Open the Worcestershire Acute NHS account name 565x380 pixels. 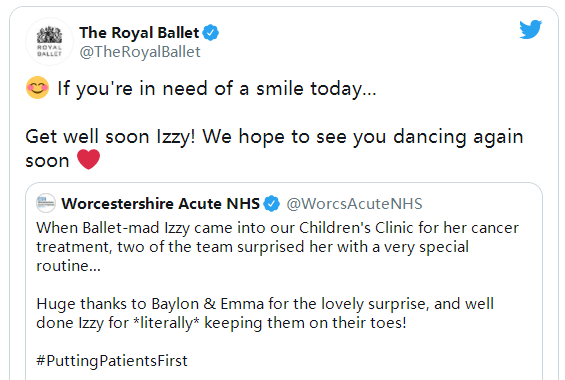tap(160, 204)
